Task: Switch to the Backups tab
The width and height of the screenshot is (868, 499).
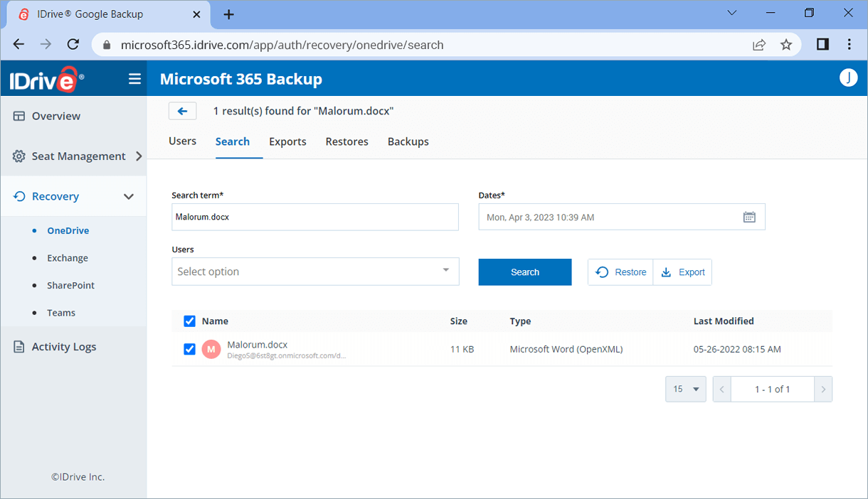Action: (x=408, y=141)
